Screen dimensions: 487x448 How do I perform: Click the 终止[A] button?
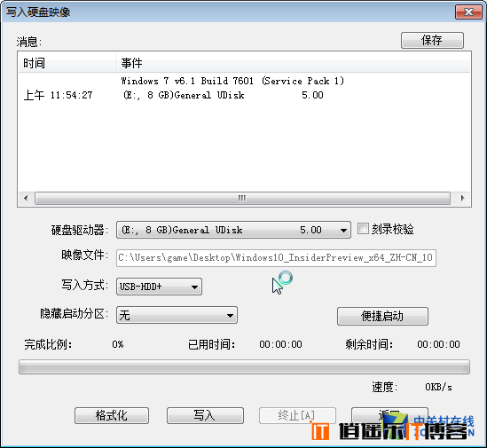click(x=297, y=415)
